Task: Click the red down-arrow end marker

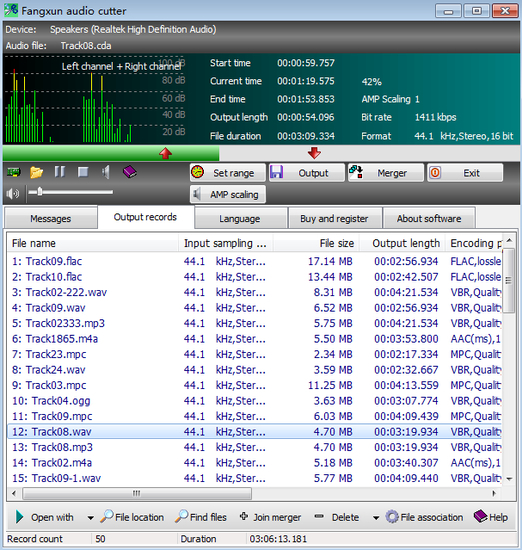Action: [x=314, y=153]
